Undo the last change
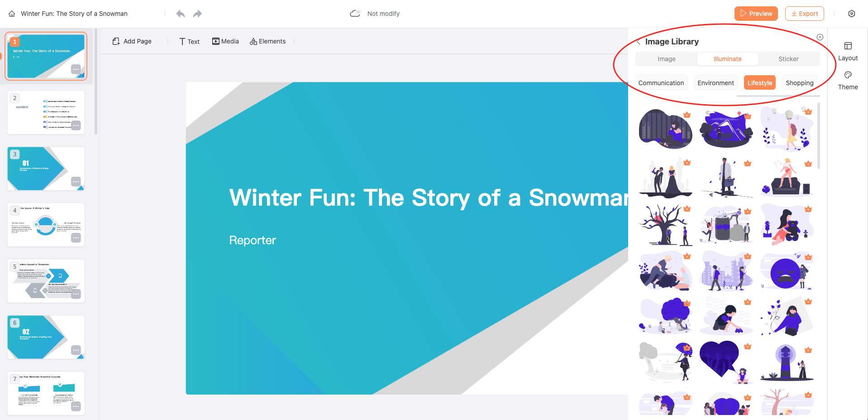Screen dimensions: 868x420 tap(181, 14)
